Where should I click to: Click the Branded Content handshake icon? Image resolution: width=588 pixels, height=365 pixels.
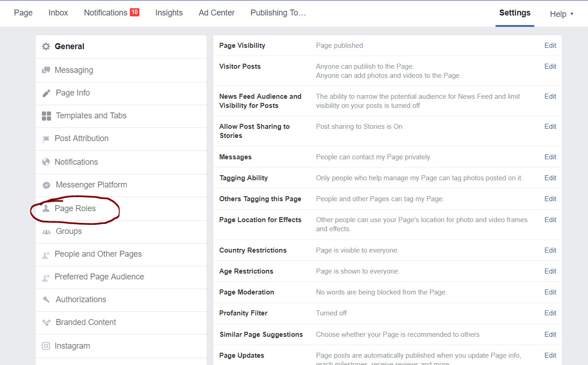(x=46, y=322)
